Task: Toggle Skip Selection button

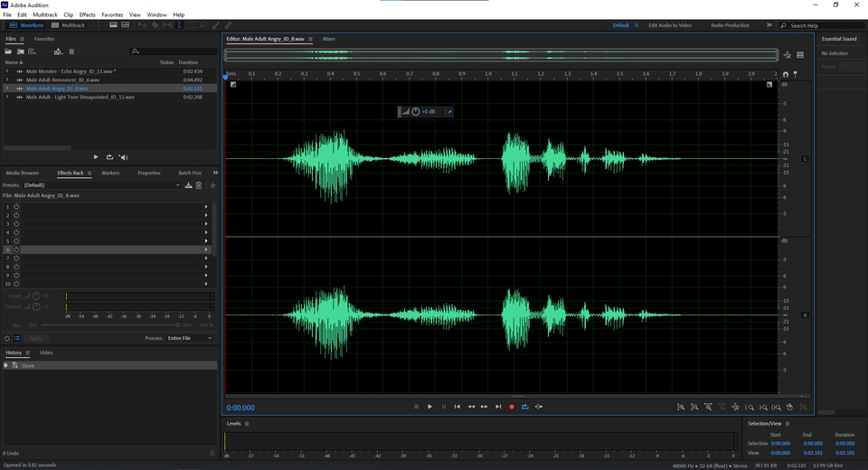Action: pos(539,407)
